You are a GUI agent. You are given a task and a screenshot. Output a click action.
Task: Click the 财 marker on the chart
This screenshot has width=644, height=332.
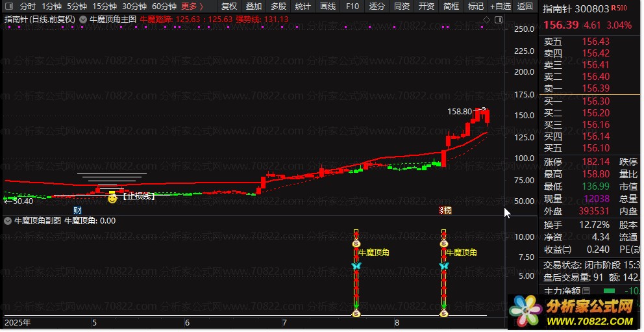coord(78,211)
